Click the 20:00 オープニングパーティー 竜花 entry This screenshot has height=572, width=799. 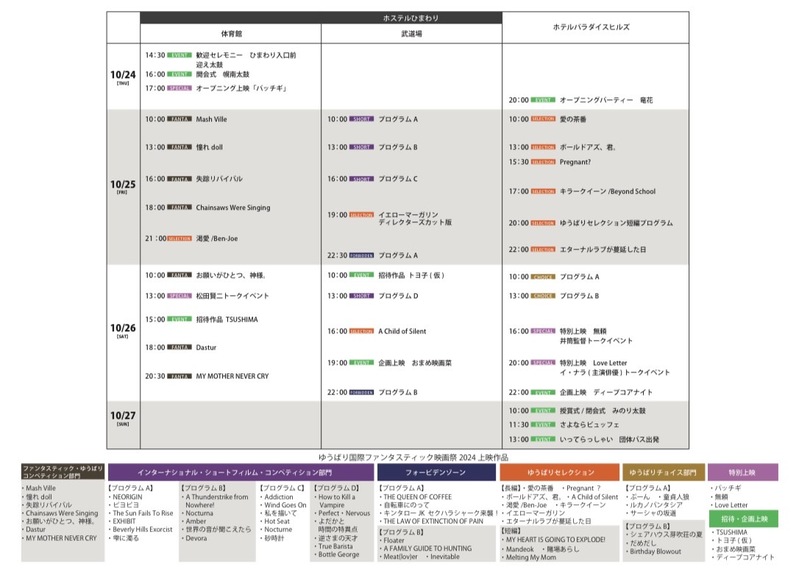point(580,100)
